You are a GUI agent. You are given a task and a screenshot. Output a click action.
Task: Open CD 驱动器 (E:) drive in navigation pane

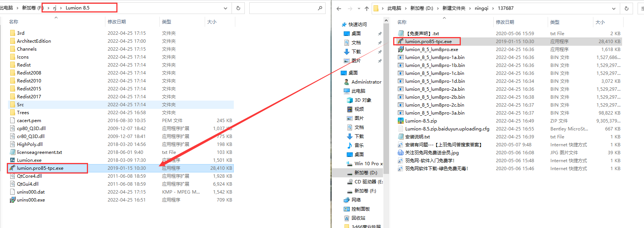click(x=365, y=181)
